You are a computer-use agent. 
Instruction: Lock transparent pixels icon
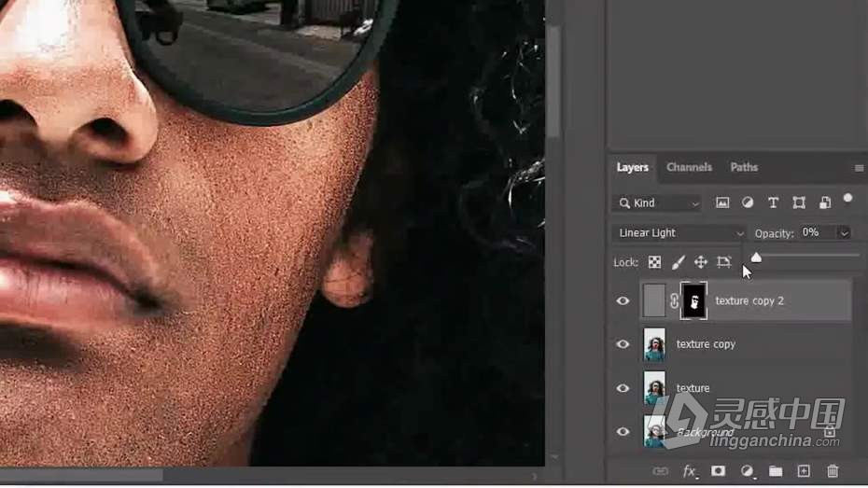tap(654, 262)
